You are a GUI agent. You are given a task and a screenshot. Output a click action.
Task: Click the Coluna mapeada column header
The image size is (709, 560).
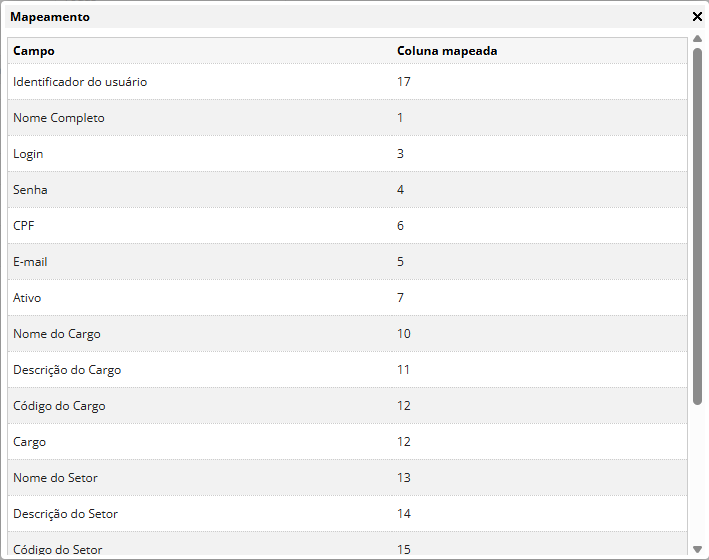tap(447, 51)
